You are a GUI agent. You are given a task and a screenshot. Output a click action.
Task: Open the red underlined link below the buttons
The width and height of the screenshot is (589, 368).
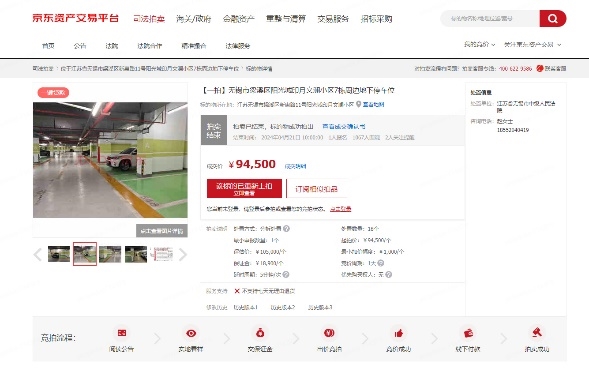340,209
